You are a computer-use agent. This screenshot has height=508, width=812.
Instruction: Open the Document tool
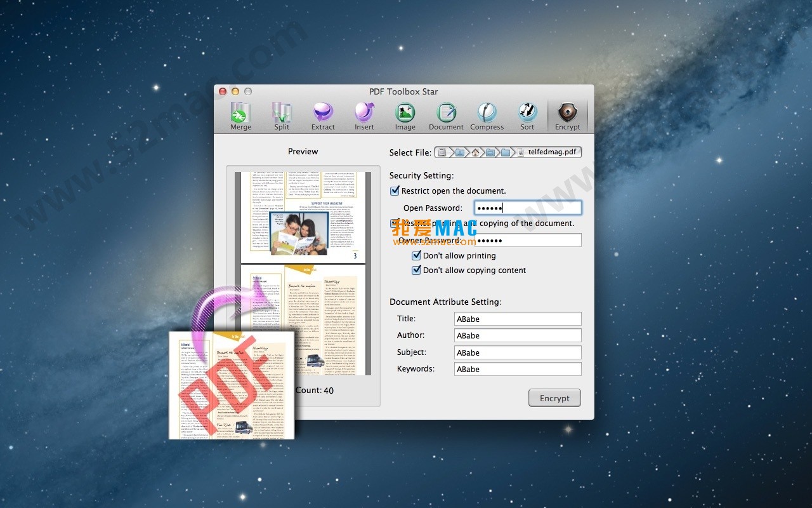tap(446, 117)
